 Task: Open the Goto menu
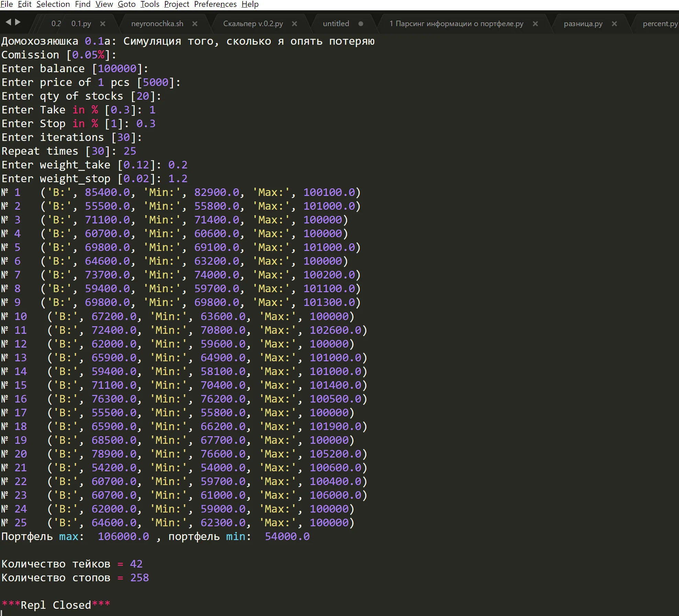(x=126, y=4)
